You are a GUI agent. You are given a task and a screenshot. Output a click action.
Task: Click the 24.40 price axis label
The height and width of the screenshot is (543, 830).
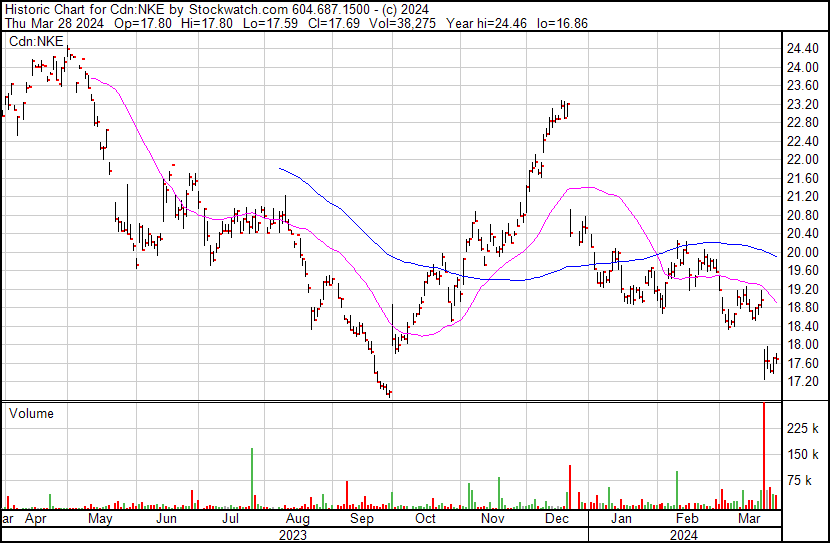click(802, 48)
